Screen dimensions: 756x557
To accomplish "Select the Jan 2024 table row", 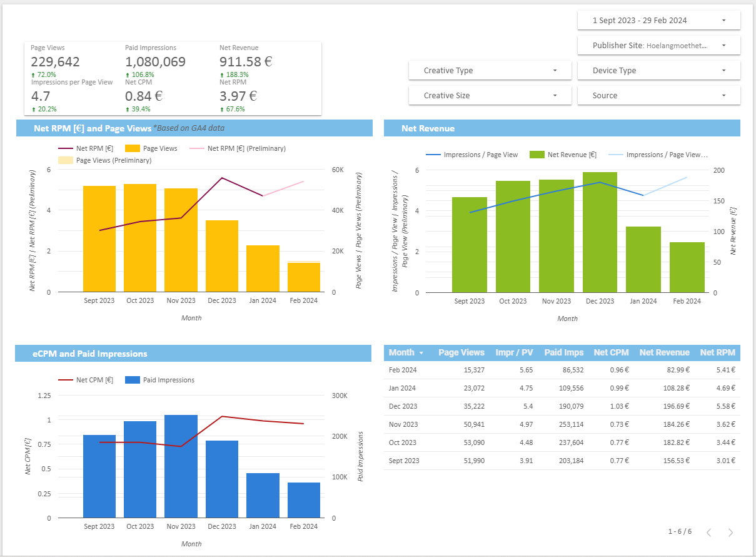I will (562, 388).
